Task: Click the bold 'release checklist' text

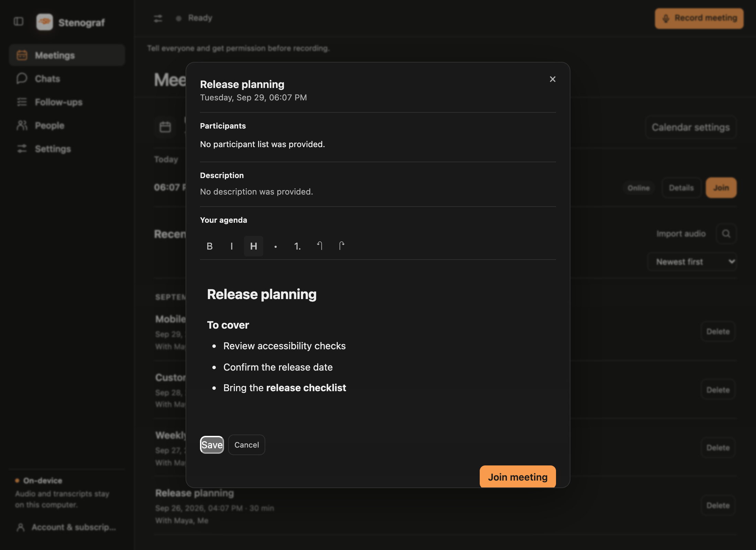Action: pos(306,388)
